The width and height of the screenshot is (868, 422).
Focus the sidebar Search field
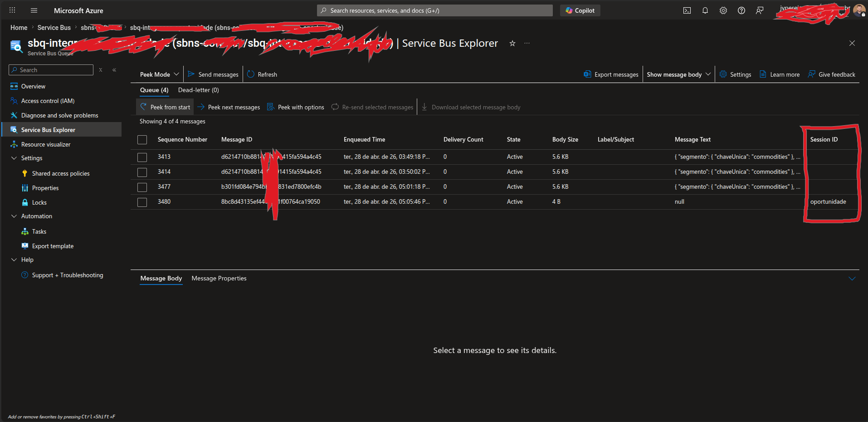(51, 70)
